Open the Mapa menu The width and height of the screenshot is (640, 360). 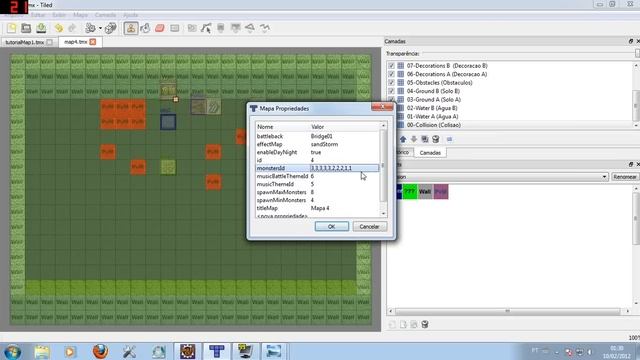pos(80,15)
